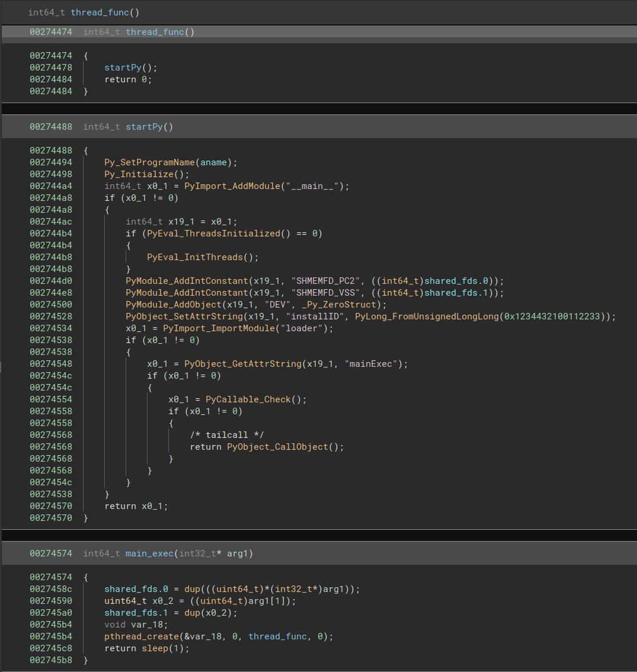The height and width of the screenshot is (672, 637).
Task: Click the x0_2 declaration at 00274590
Action: (x=163, y=601)
